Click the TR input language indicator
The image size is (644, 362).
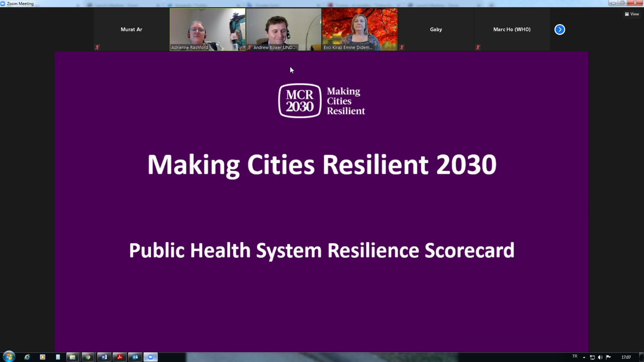point(575,356)
